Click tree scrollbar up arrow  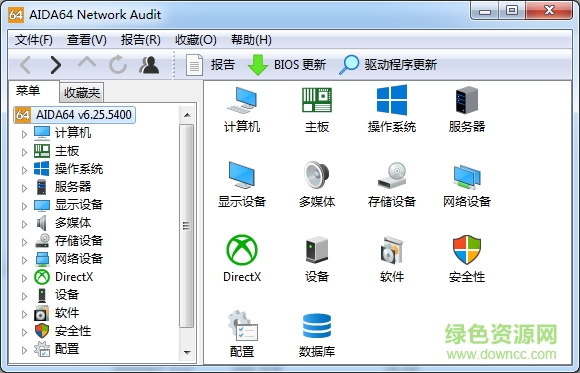click(187, 115)
